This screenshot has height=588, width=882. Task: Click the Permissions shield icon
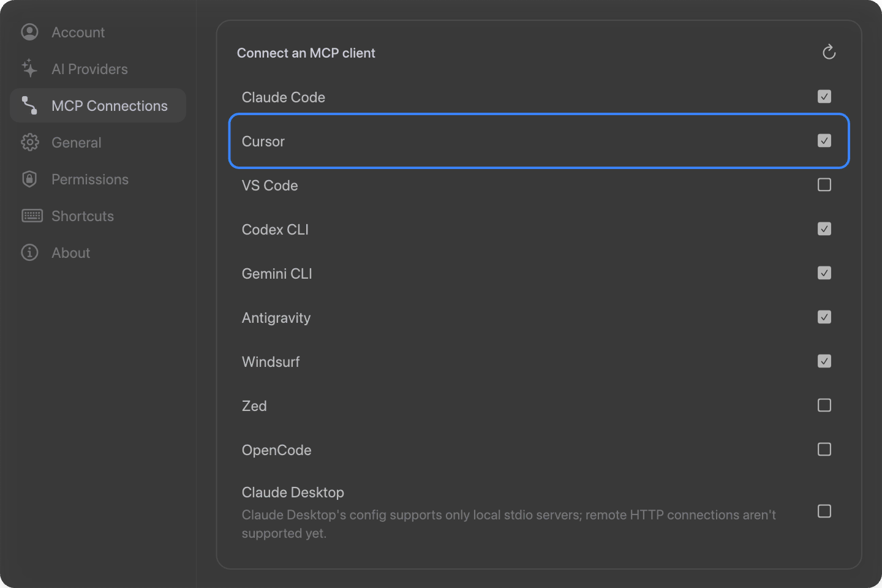[29, 179]
